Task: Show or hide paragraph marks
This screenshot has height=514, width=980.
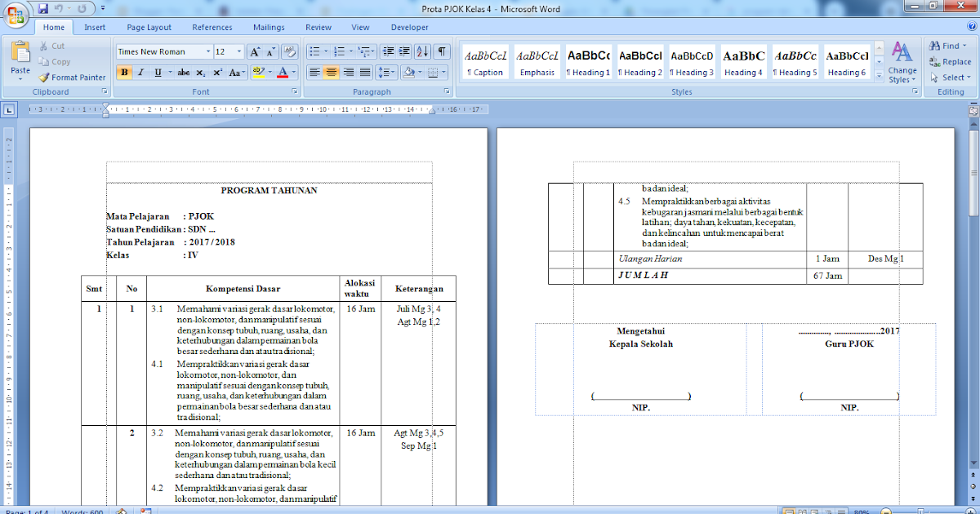Action: [442, 51]
